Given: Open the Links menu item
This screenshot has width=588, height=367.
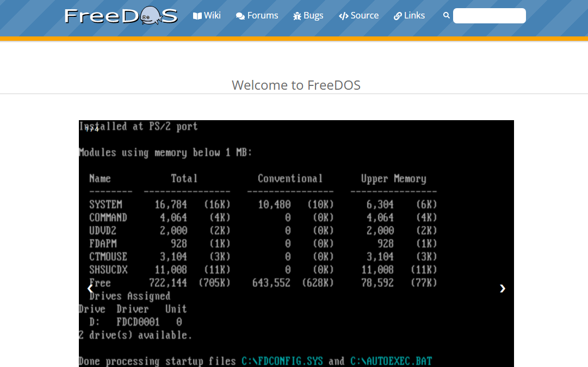Looking at the screenshot, I should coord(409,15).
